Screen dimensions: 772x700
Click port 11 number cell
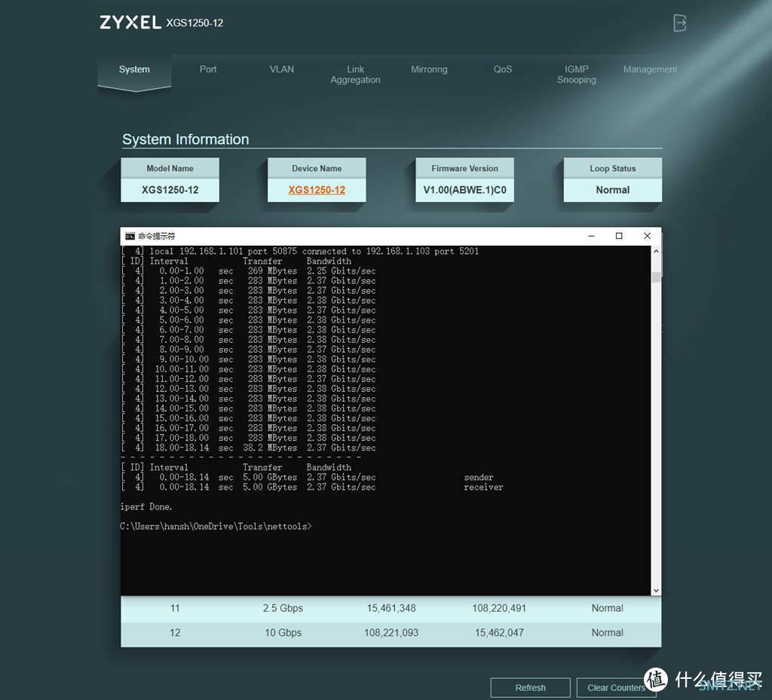175,608
